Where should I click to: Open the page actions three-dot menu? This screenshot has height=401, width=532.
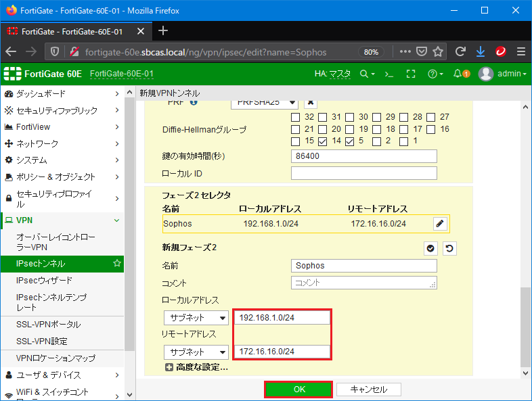coord(405,52)
